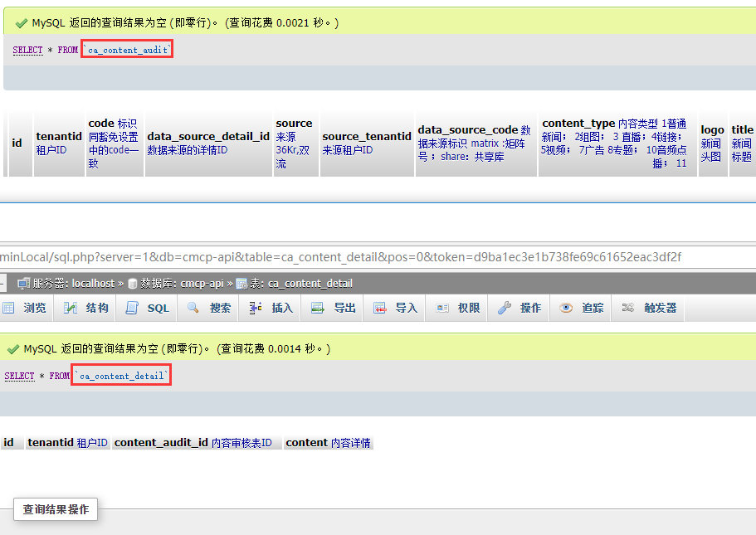Open the 导入 (Import) tab
This screenshot has width=756, height=535.
pyautogui.click(x=394, y=308)
